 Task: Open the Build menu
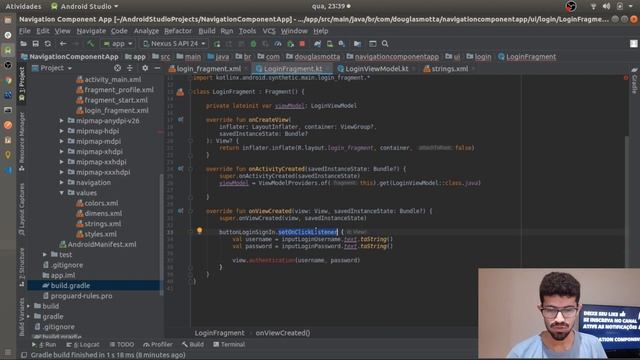[x=207, y=31]
